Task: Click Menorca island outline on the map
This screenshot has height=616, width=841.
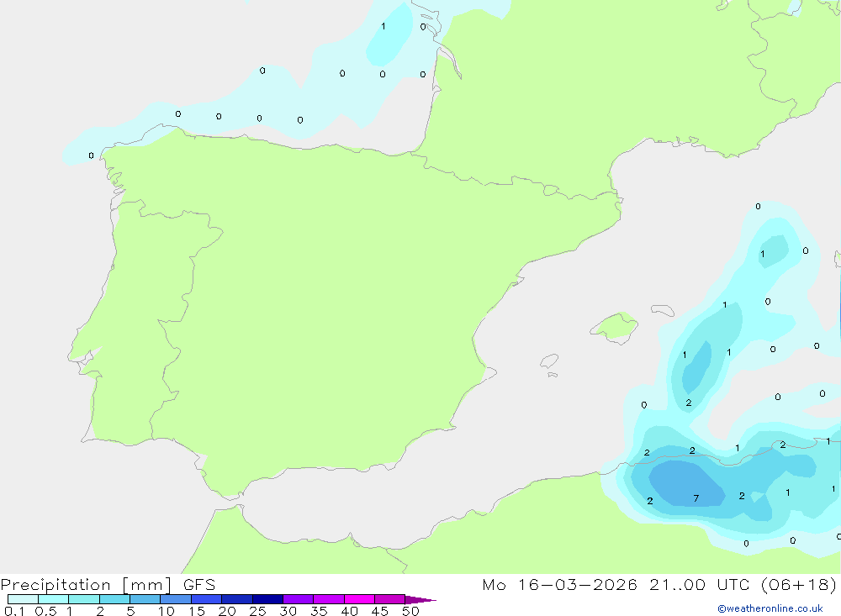Action: (663, 310)
